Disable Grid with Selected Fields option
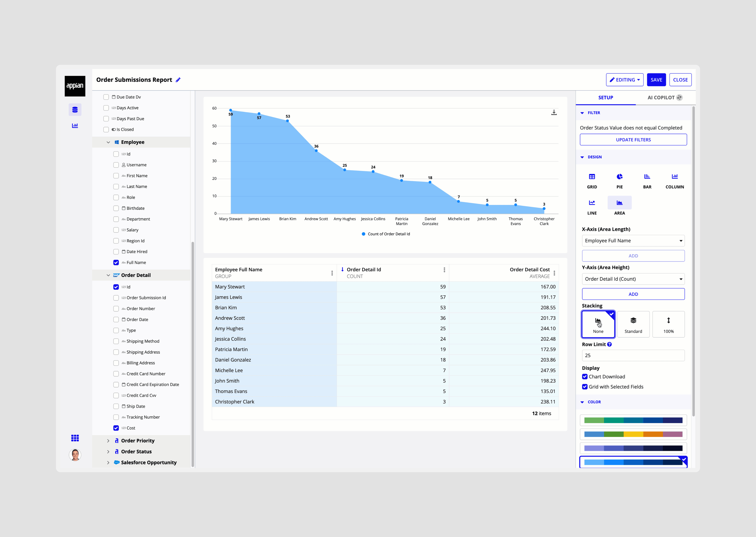The height and width of the screenshot is (537, 756). point(585,387)
